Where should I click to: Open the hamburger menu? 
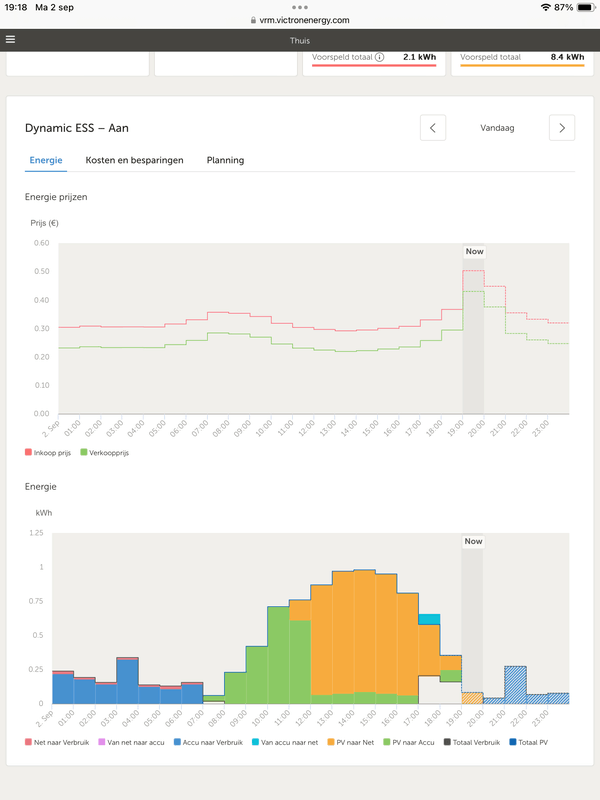click(11, 40)
